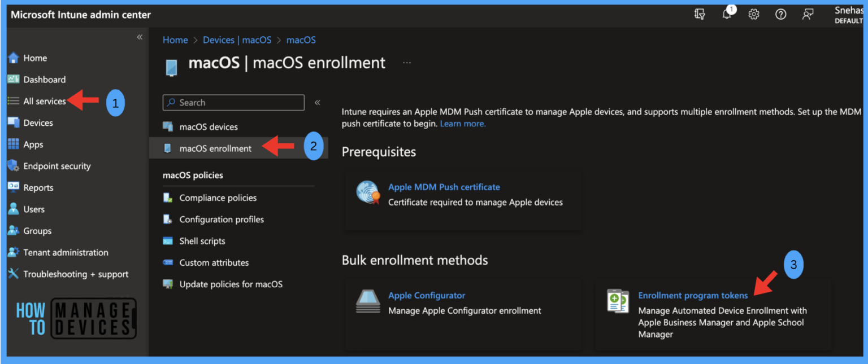Open the Enrollment program tokens link

pos(693,295)
